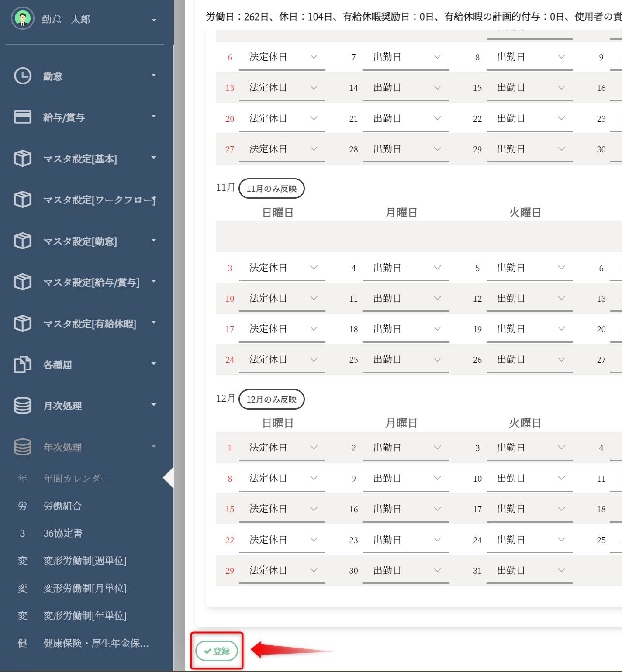Click the 12月のみ反映 button
Screen dimensions: 622x672
[x=271, y=400]
